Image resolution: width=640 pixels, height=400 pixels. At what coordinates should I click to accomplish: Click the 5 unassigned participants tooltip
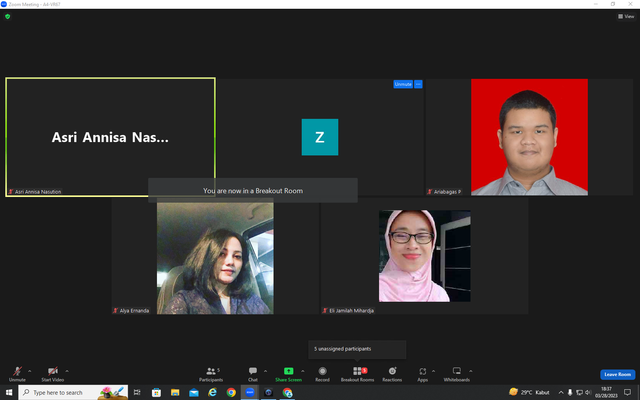point(357,349)
